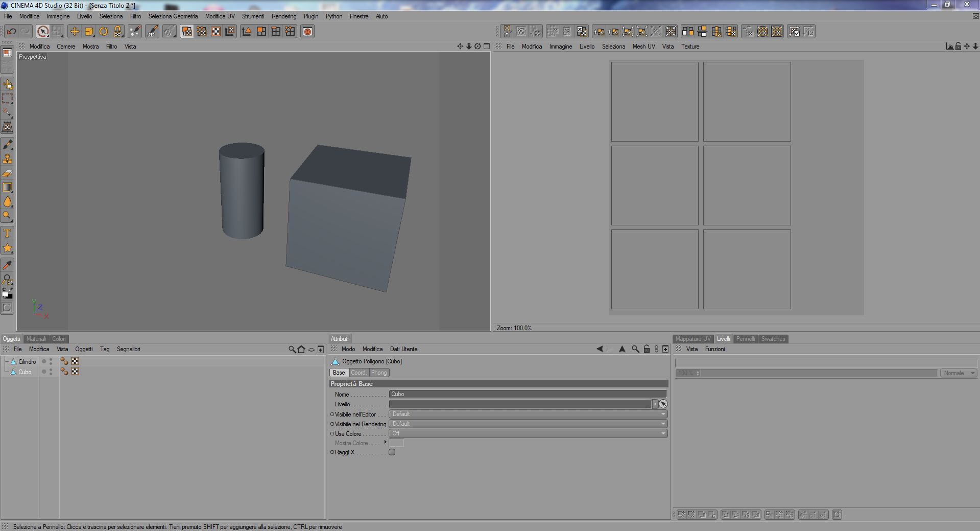Select the Smudge drop tool
This screenshot has height=531, width=980.
point(8,202)
